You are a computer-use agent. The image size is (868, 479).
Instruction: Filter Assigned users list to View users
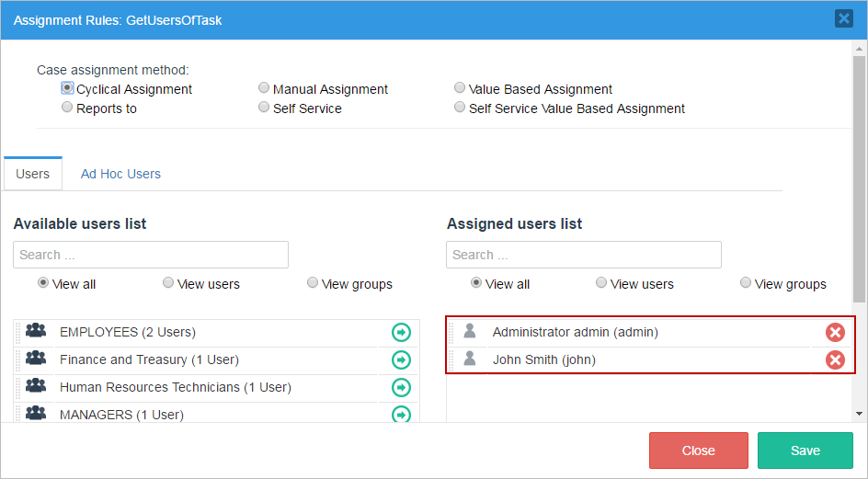pos(601,283)
